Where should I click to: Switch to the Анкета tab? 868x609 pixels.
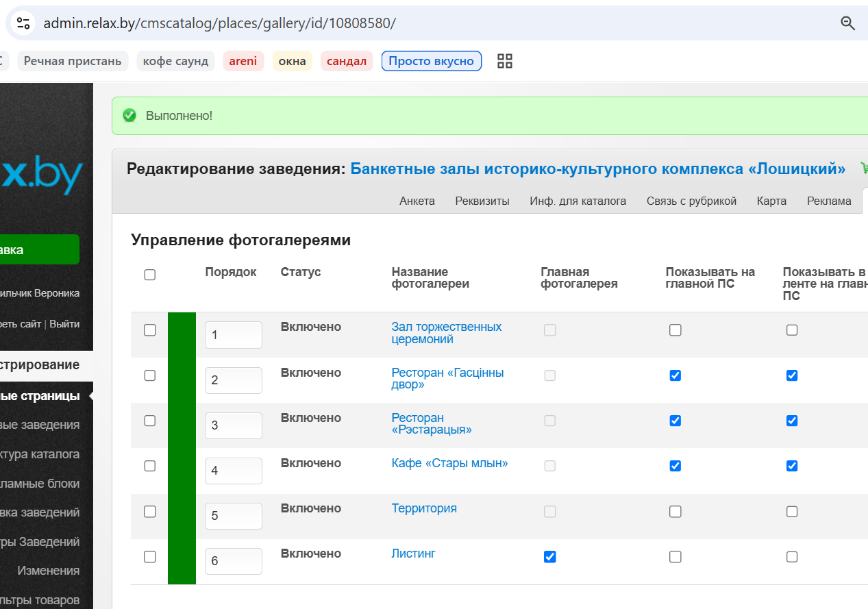(417, 201)
